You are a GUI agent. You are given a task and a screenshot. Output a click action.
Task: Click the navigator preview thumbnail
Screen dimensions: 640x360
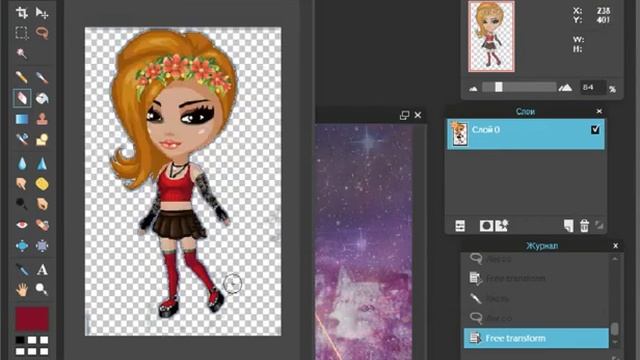tap(491, 36)
